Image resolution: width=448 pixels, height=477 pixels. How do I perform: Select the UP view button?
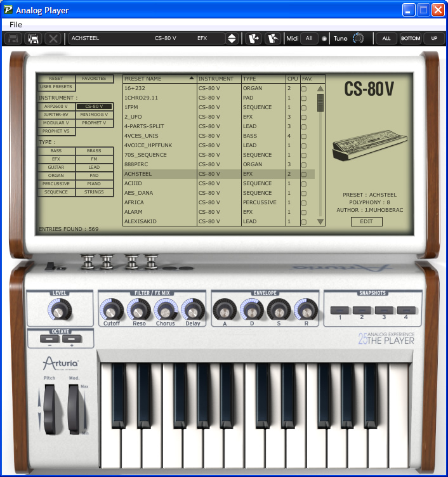coord(434,38)
